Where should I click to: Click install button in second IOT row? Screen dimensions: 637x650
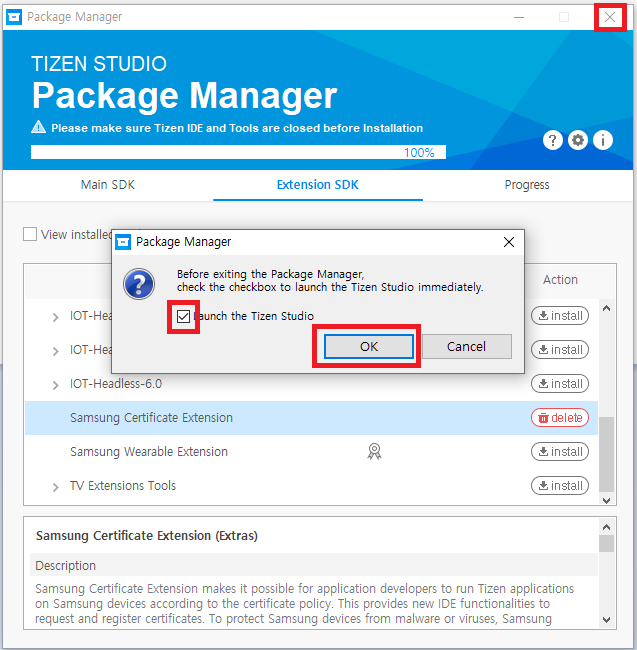(560, 350)
